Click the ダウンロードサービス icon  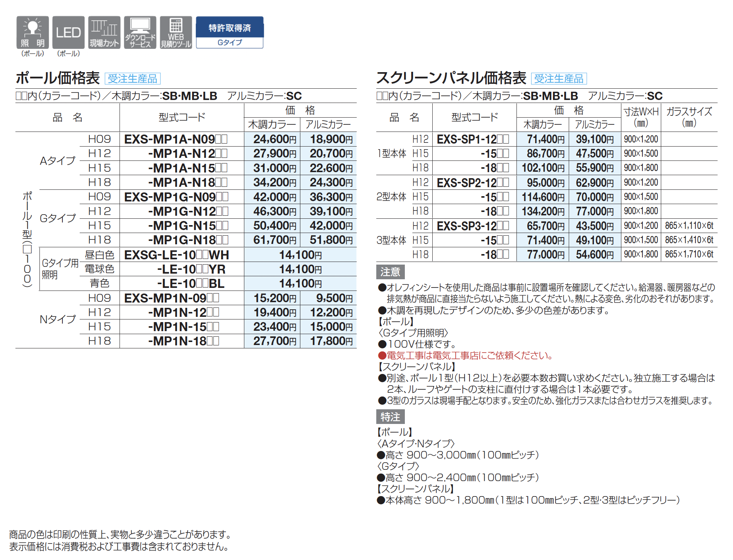(x=140, y=32)
